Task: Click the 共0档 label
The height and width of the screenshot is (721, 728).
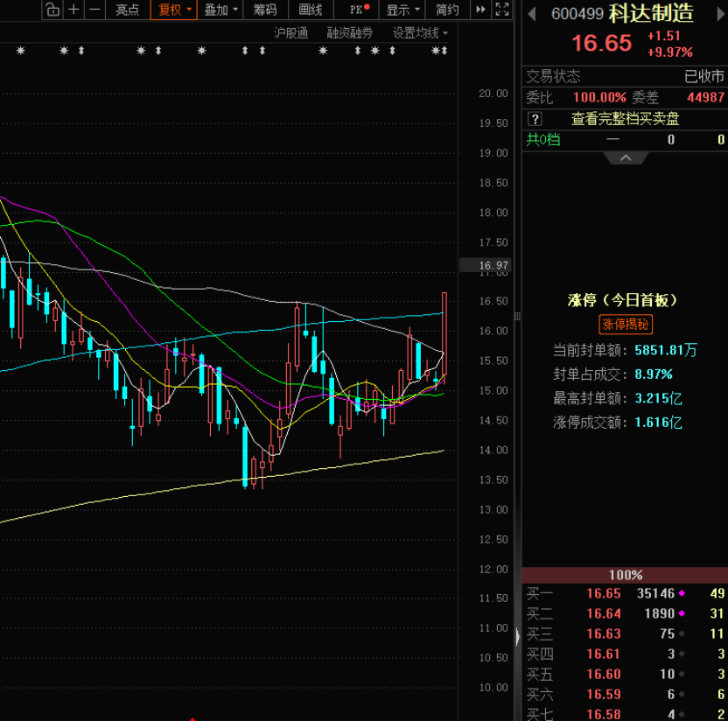Action: pyautogui.click(x=543, y=140)
